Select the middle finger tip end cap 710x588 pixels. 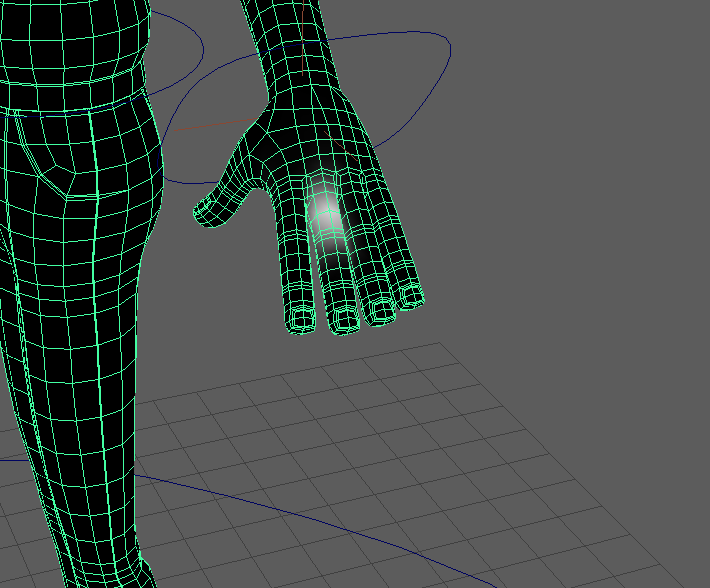[346, 320]
